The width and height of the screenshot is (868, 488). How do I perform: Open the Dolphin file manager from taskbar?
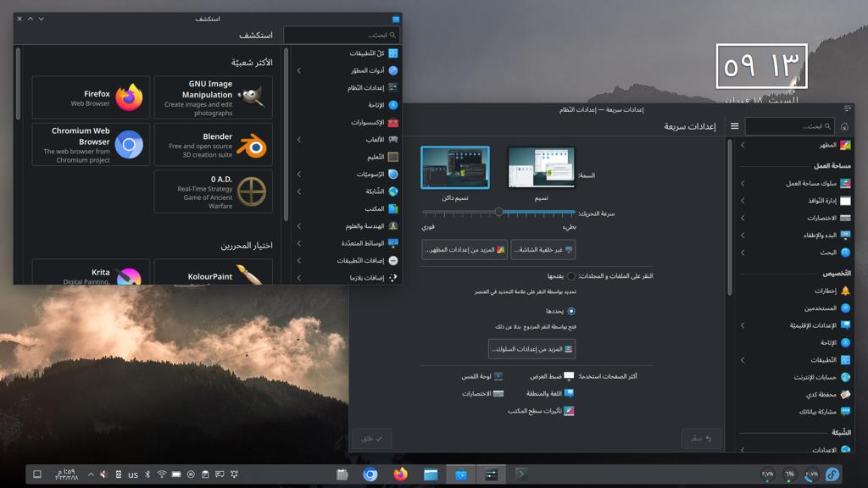coord(431,474)
